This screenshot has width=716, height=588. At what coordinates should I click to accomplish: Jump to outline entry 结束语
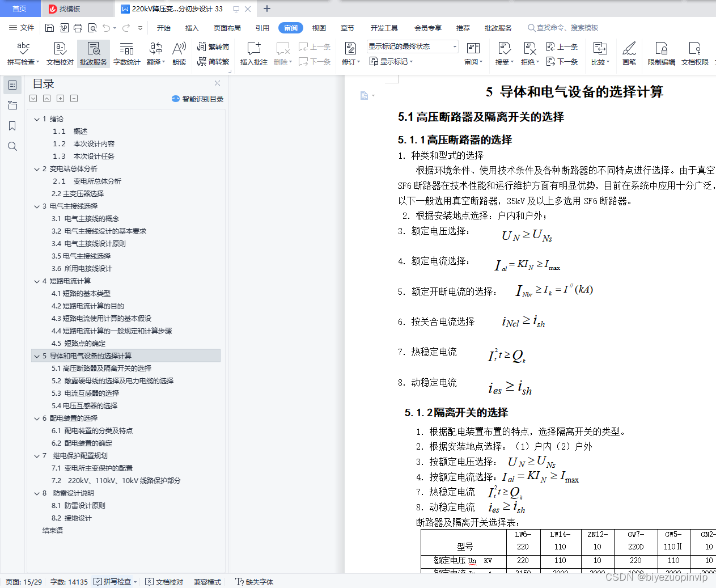pos(53,531)
